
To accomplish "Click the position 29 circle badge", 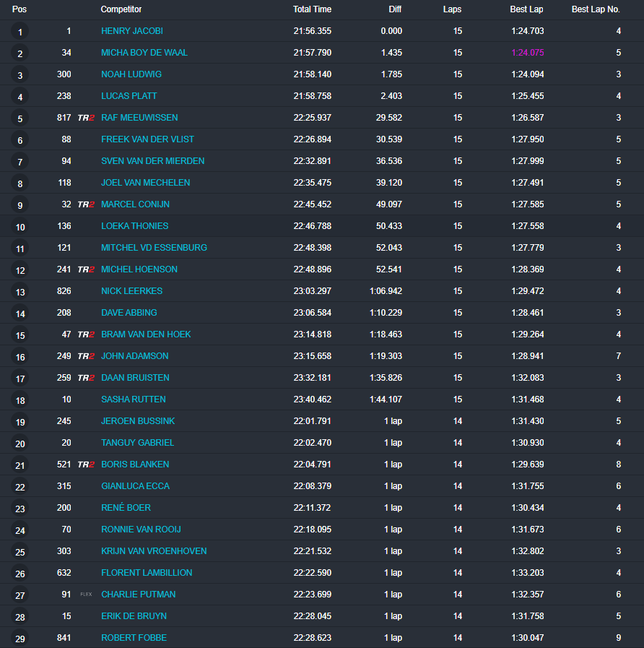I will pos(20,639).
